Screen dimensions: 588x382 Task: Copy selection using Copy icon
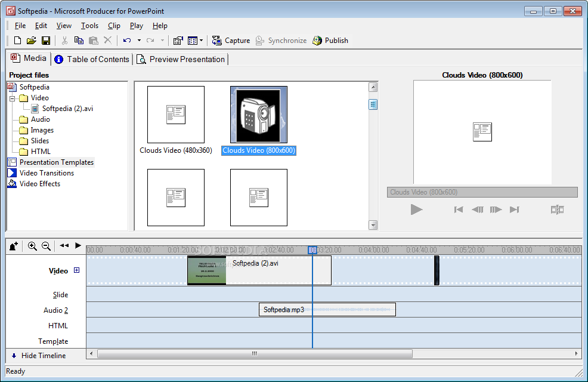[79, 41]
